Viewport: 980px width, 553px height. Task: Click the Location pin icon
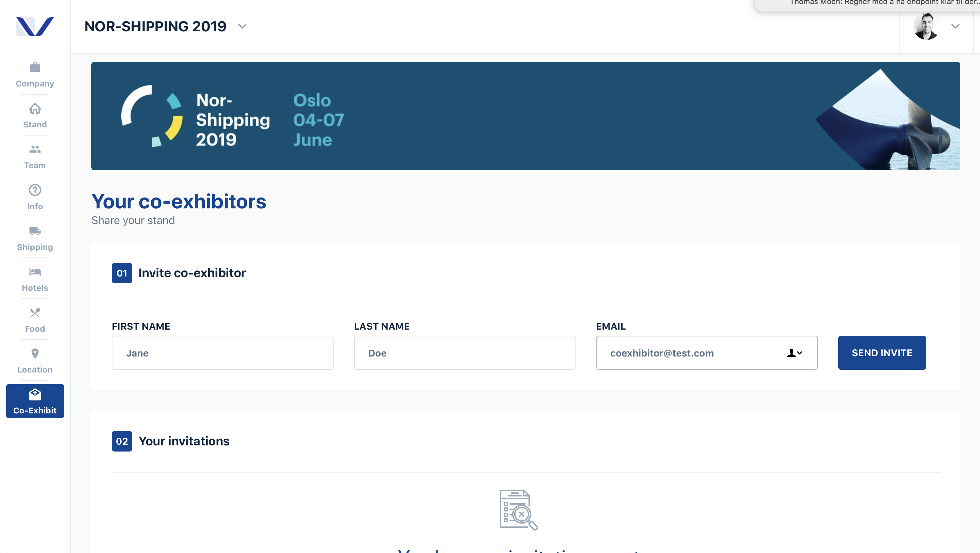click(x=35, y=353)
